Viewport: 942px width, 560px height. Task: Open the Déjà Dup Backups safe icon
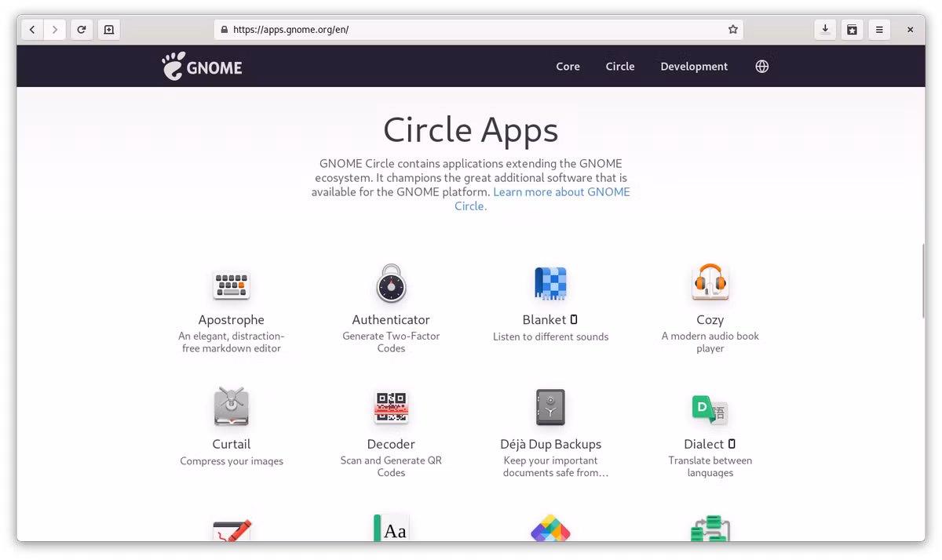(x=550, y=408)
